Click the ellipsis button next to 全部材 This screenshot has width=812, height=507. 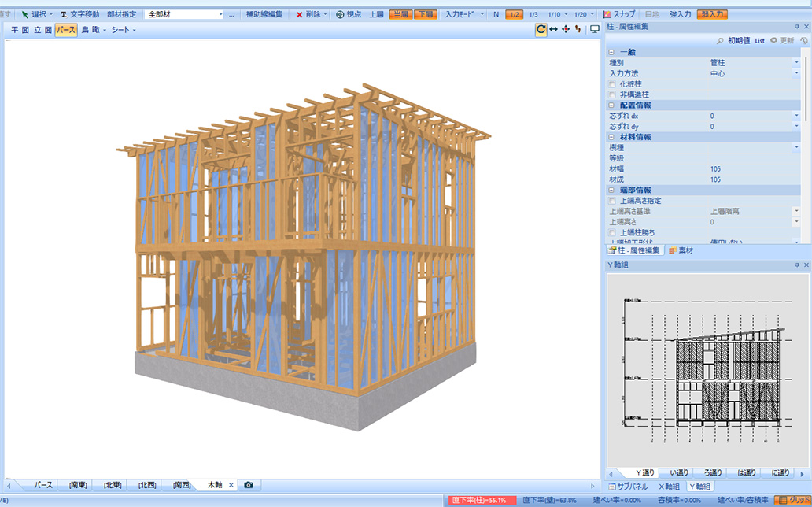tap(231, 14)
